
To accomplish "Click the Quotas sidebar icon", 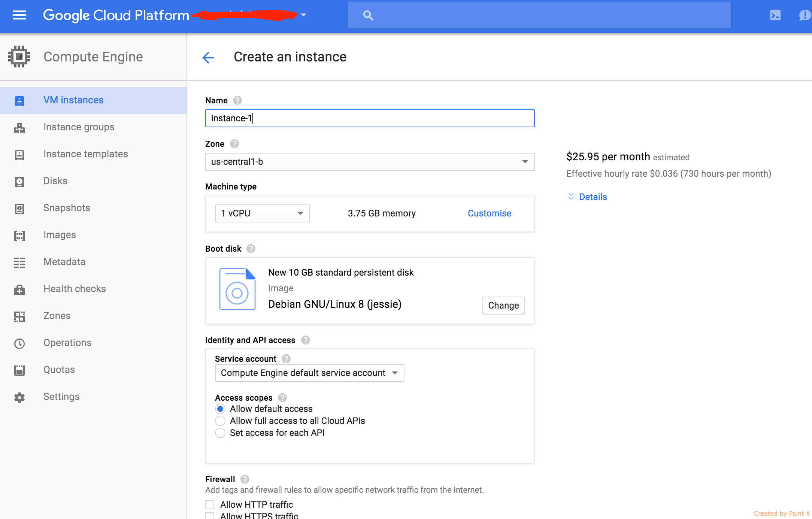I will [19, 370].
